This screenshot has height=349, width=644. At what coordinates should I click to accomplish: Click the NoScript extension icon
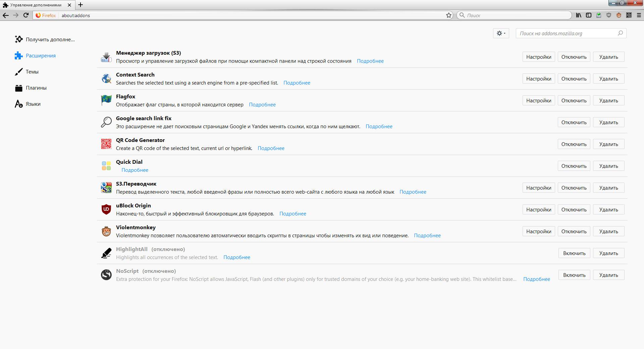[106, 275]
